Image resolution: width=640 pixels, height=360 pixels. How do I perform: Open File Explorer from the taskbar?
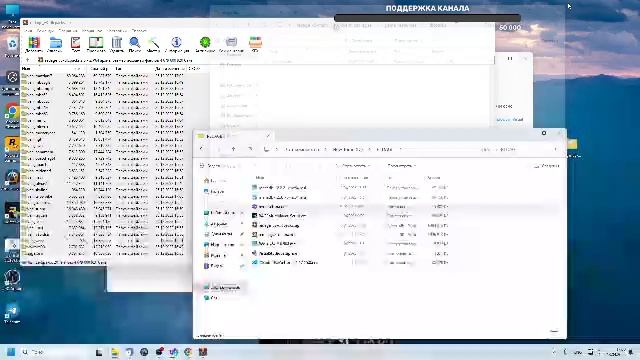click(x=115, y=352)
